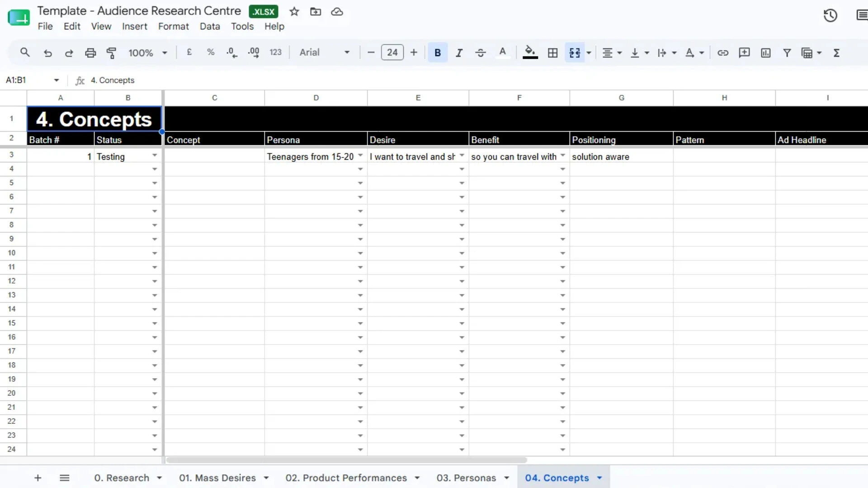Open version history clock icon
868x488 pixels.
[x=830, y=16]
